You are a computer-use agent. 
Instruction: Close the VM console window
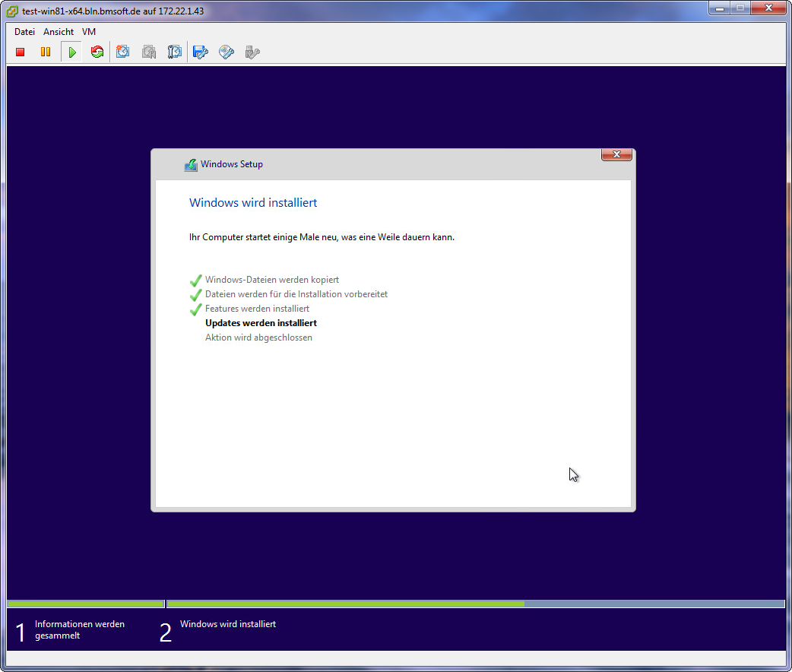coord(768,8)
